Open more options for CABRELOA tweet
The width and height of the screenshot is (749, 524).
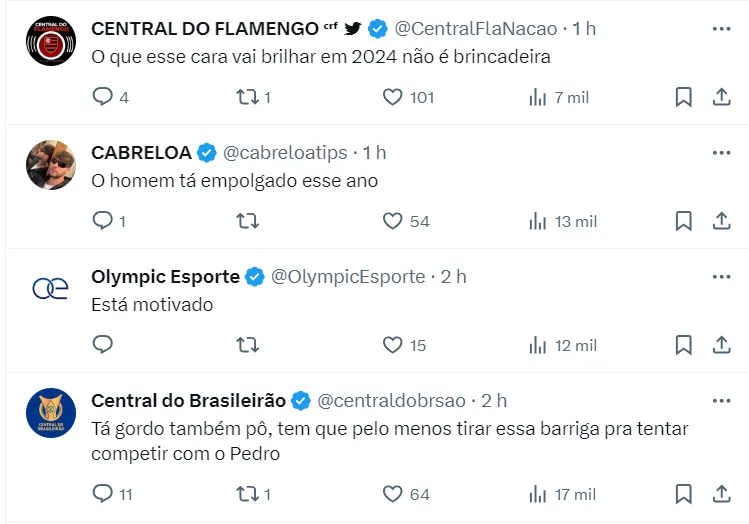pyautogui.click(x=721, y=153)
